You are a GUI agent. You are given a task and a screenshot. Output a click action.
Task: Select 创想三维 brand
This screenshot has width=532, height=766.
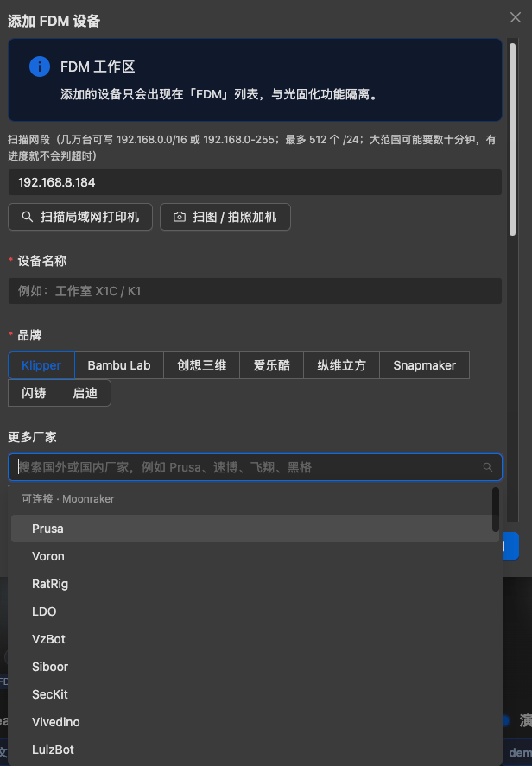tap(202, 365)
